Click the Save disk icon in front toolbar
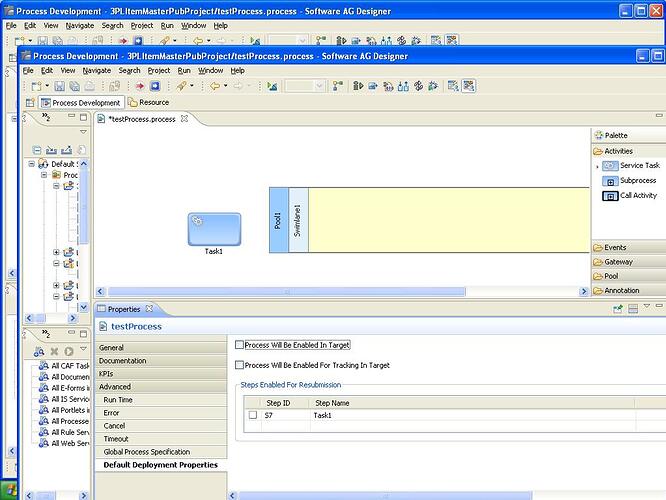666x500 pixels. tap(59, 86)
